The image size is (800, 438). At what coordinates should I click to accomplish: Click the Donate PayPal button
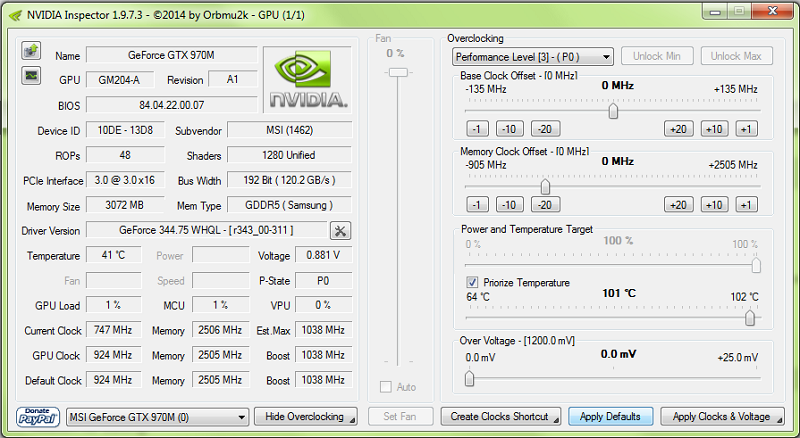(x=38, y=417)
